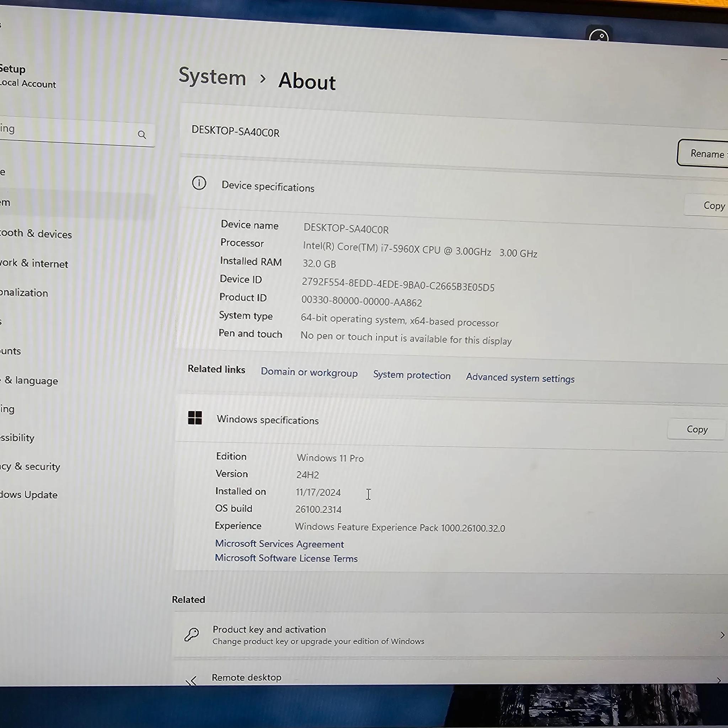Click the Version 24H2 value
This screenshot has height=728, width=728.
(307, 475)
